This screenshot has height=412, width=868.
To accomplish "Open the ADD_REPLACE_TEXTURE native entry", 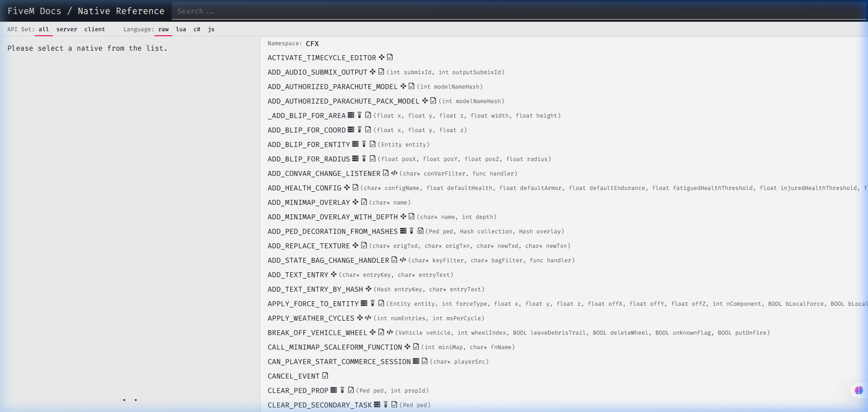I will pos(309,246).
